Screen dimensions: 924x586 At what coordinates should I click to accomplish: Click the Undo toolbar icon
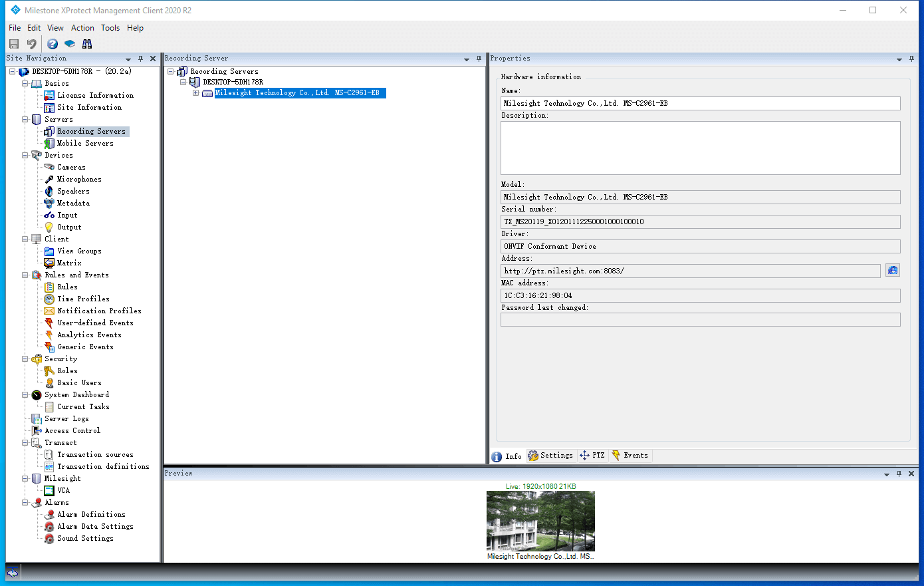pyautogui.click(x=31, y=44)
